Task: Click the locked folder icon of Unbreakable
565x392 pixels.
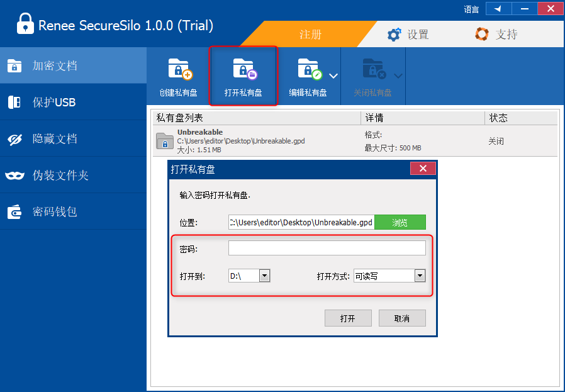Action: click(165, 141)
